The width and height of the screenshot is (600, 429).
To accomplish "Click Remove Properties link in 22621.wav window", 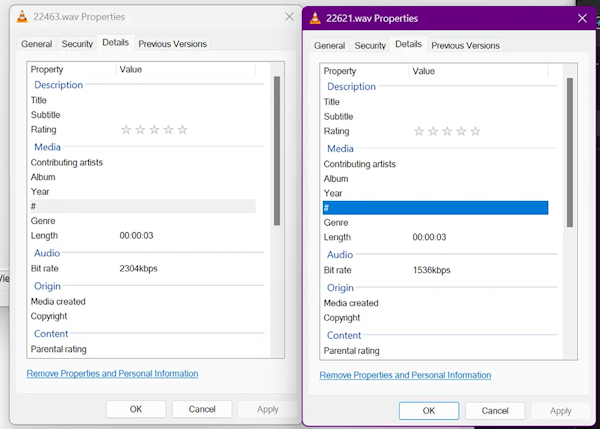I will coord(405,375).
